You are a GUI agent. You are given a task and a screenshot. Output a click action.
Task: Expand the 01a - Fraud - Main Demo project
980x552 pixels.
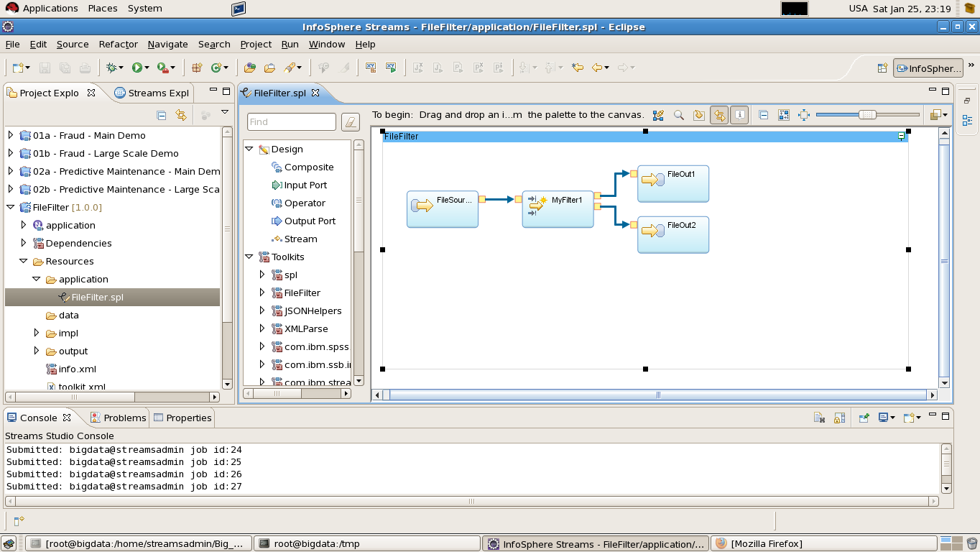(x=10, y=135)
